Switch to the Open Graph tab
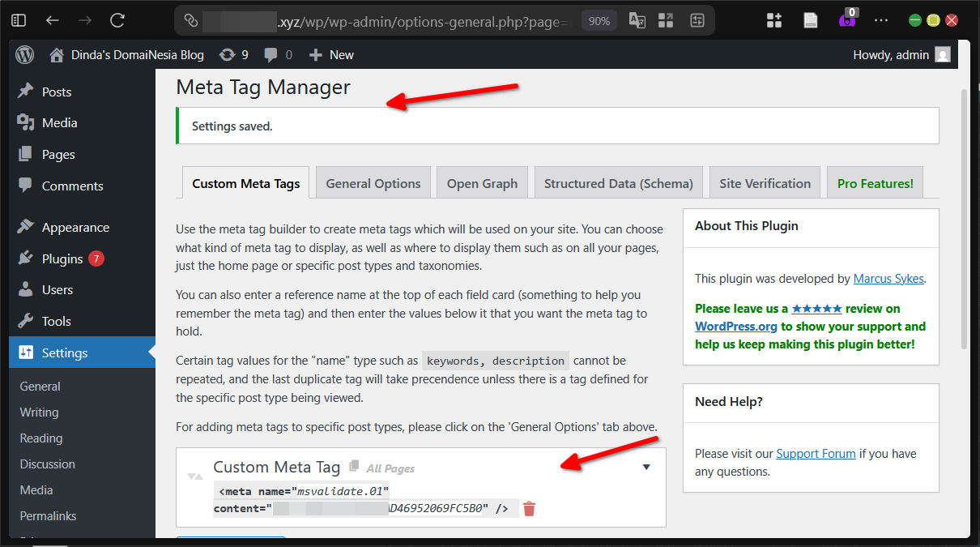This screenshot has width=980, height=547. pos(482,182)
